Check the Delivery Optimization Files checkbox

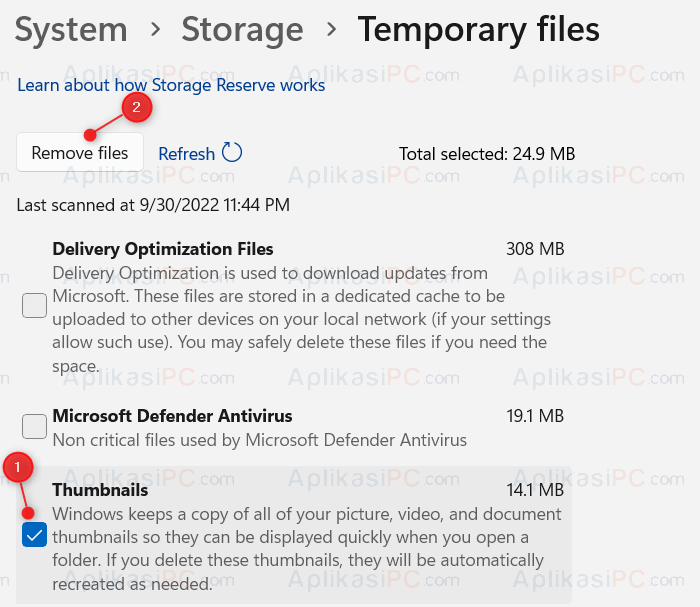(x=34, y=306)
